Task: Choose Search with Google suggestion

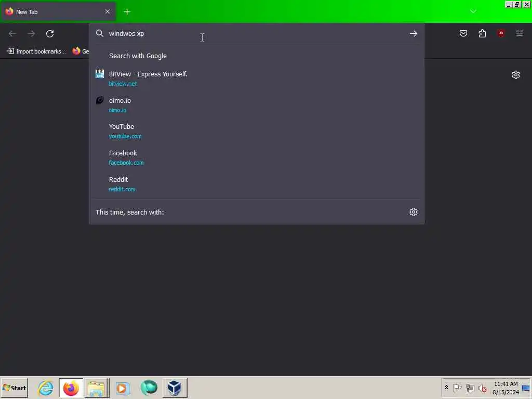Action: pos(257,56)
